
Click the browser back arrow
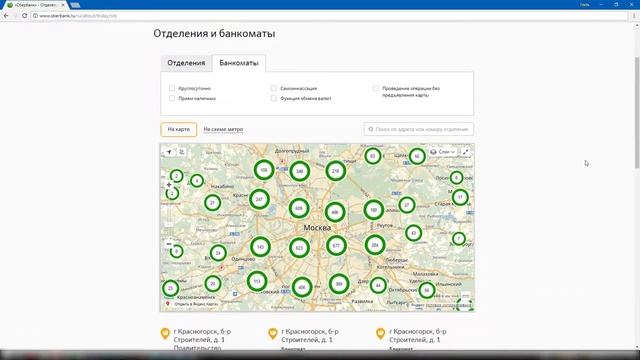pyautogui.click(x=6, y=16)
